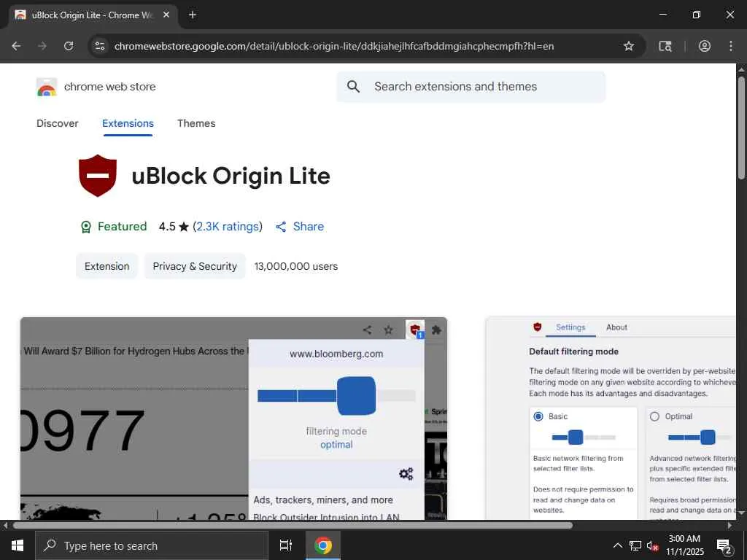Click the Settings screenshot thumbnail

pyautogui.click(x=611, y=418)
